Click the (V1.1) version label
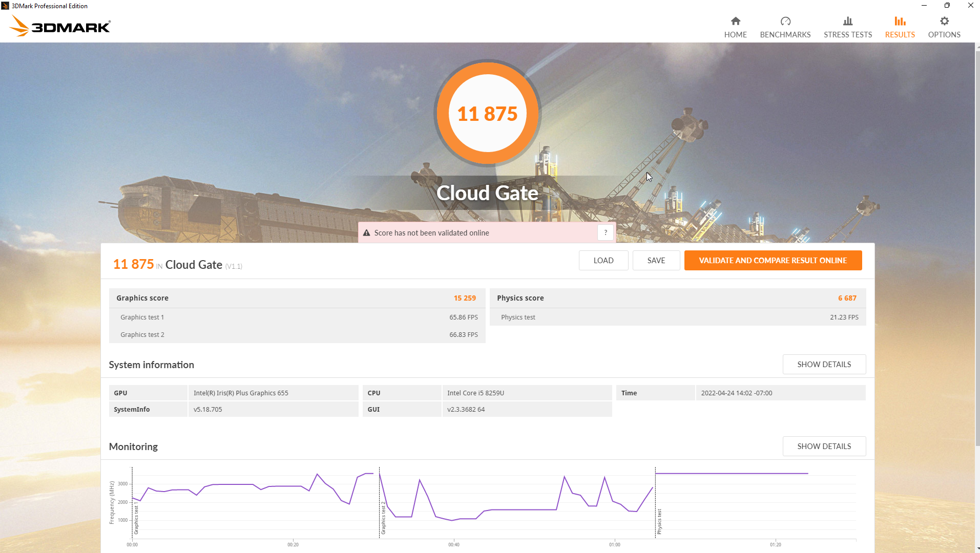 pyautogui.click(x=234, y=266)
